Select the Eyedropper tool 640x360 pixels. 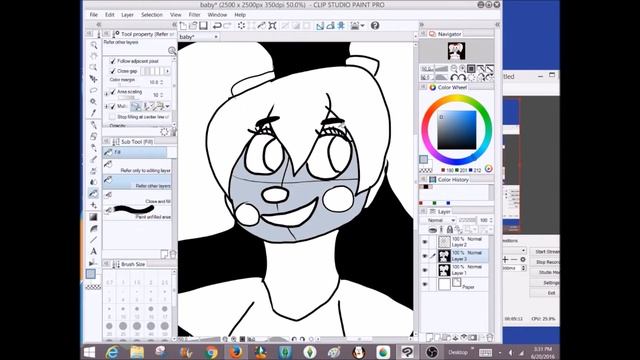[x=93, y=113]
